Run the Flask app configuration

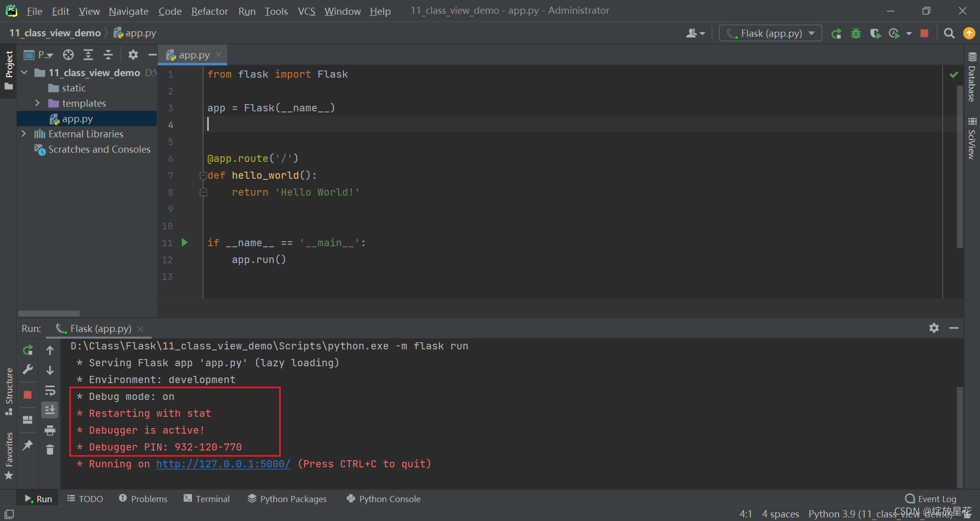(x=837, y=33)
